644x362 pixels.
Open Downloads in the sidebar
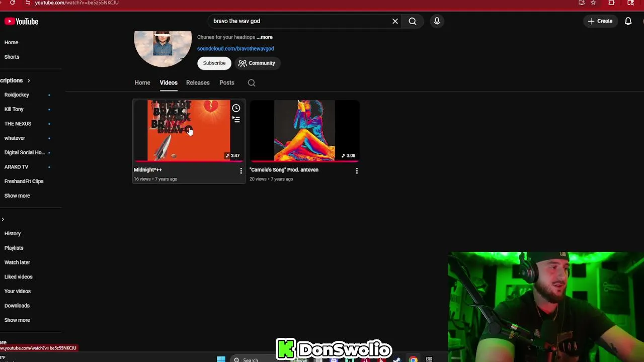coord(17,306)
